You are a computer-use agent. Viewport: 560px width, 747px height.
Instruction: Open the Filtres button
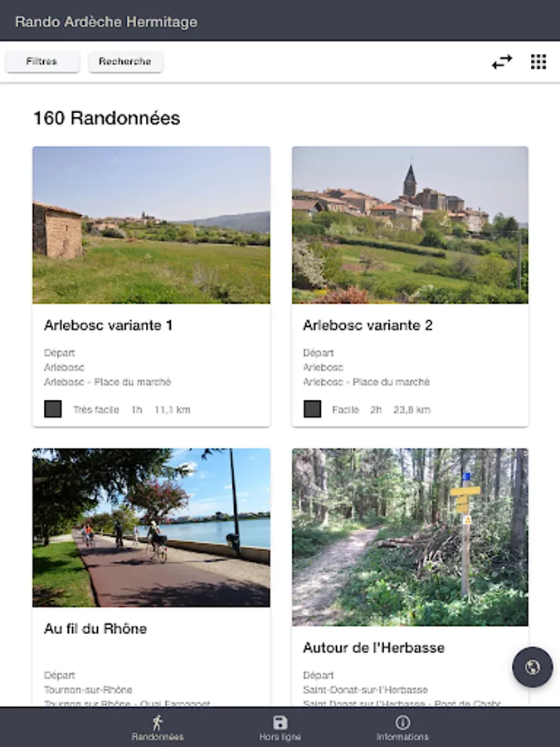pos(42,61)
